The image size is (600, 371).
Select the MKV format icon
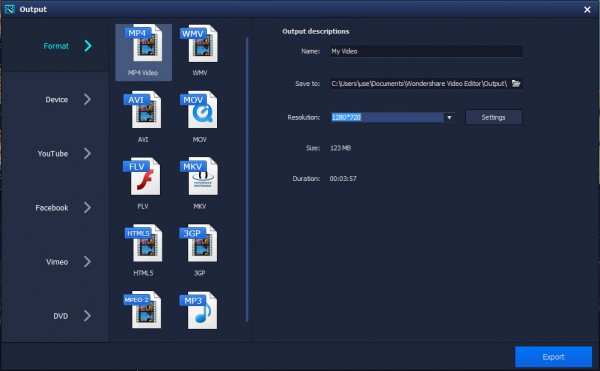pos(200,184)
